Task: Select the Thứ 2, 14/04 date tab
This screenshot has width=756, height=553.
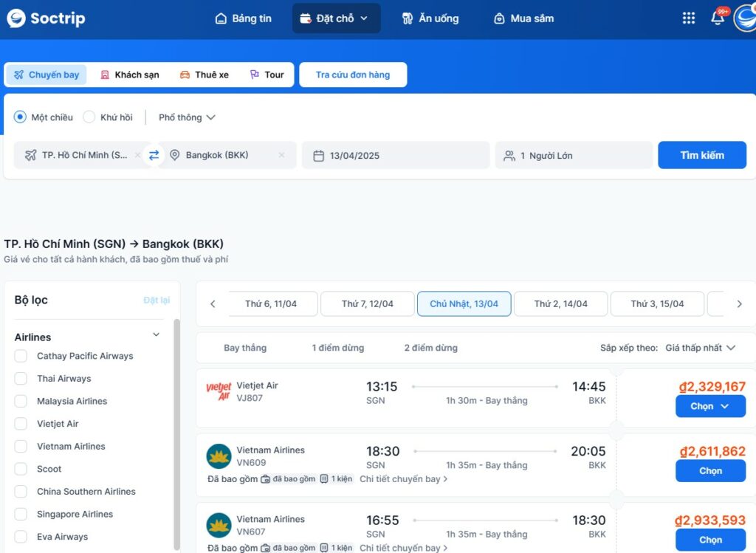Action: [561, 304]
